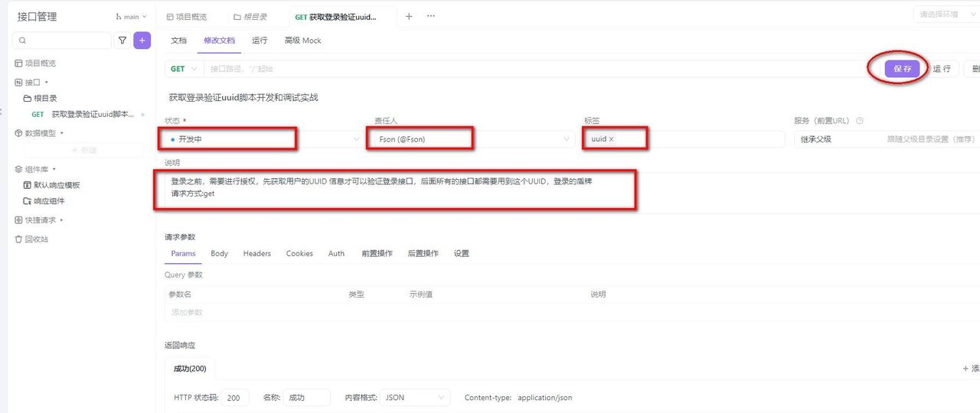Open the 服务 继承父级 dropdown
This screenshot has height=413, width=980.
[887, 139]
